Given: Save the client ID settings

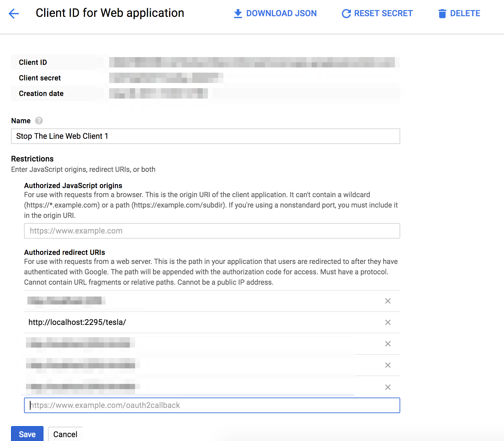Looking at the screenshot, I should [27, 434].
